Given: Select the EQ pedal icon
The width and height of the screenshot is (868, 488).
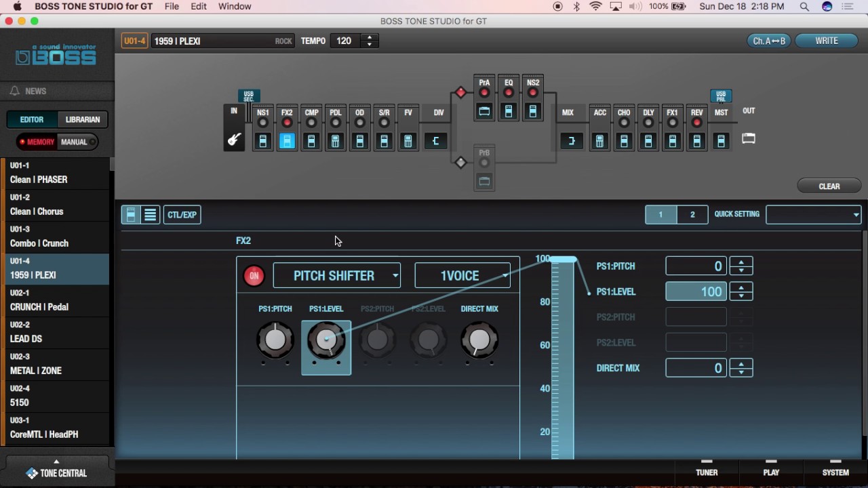Looking at the screenshot, I should coord(509,111).
